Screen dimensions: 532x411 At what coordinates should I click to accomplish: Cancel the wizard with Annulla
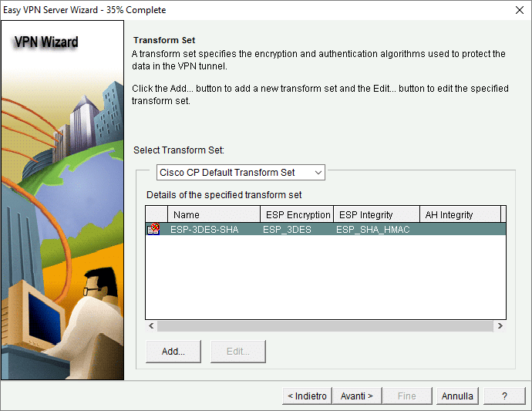[x=457, y=396]
